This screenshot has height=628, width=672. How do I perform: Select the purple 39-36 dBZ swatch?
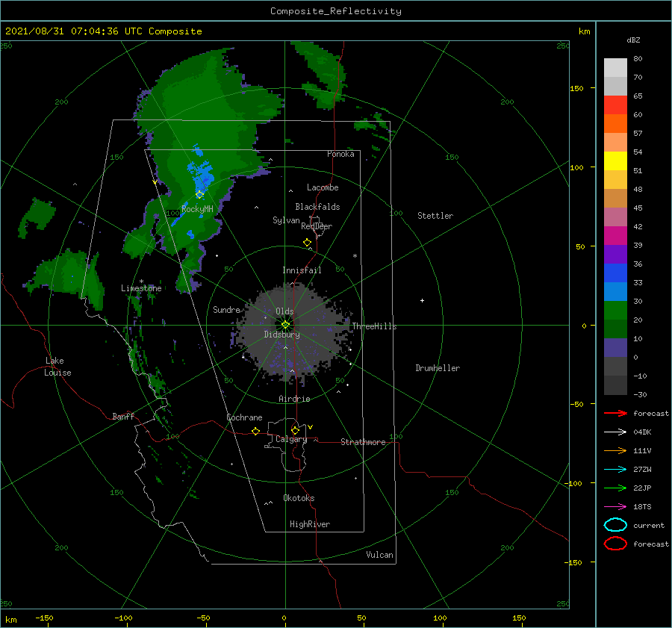(615, 254)
